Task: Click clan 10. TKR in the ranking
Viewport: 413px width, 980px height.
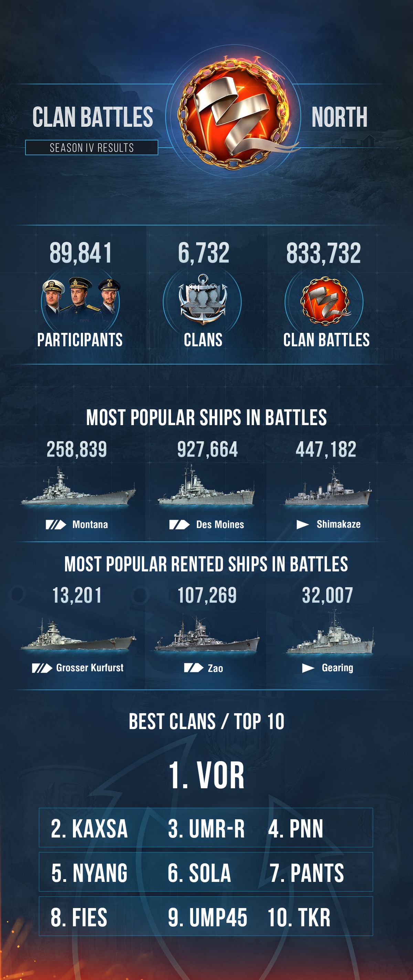Action: pyautogui.click(x=299, y=917)
